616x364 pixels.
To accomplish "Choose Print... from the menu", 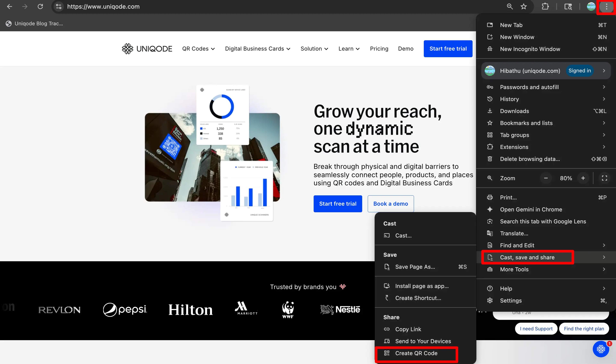I will click(x=546, y=197).
